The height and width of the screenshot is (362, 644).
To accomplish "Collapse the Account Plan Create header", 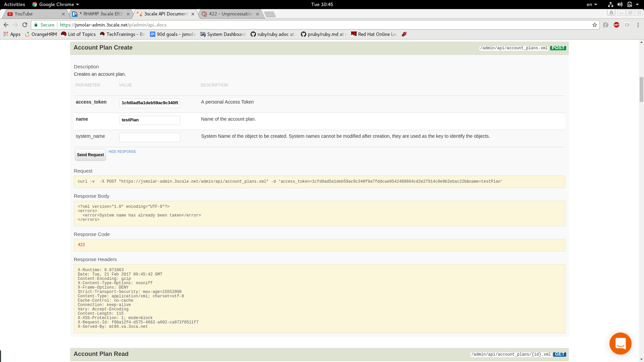I will click(x=103, y=48).
